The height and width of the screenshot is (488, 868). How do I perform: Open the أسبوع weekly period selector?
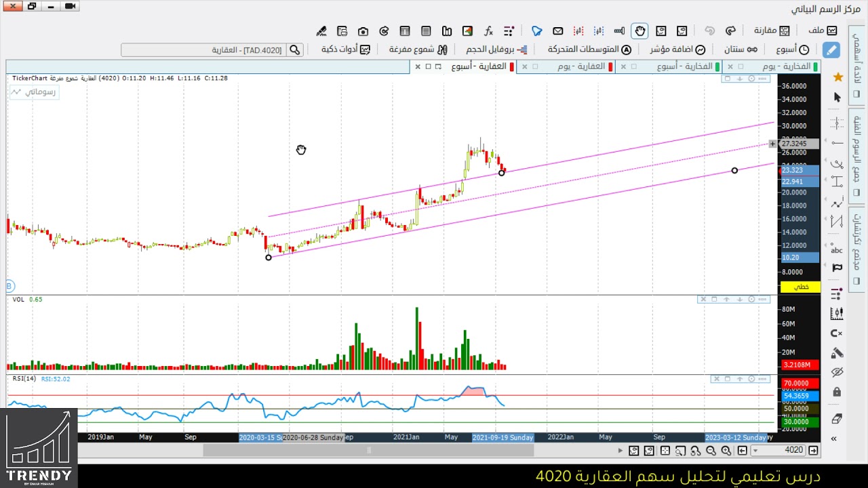tap(792, 49)
